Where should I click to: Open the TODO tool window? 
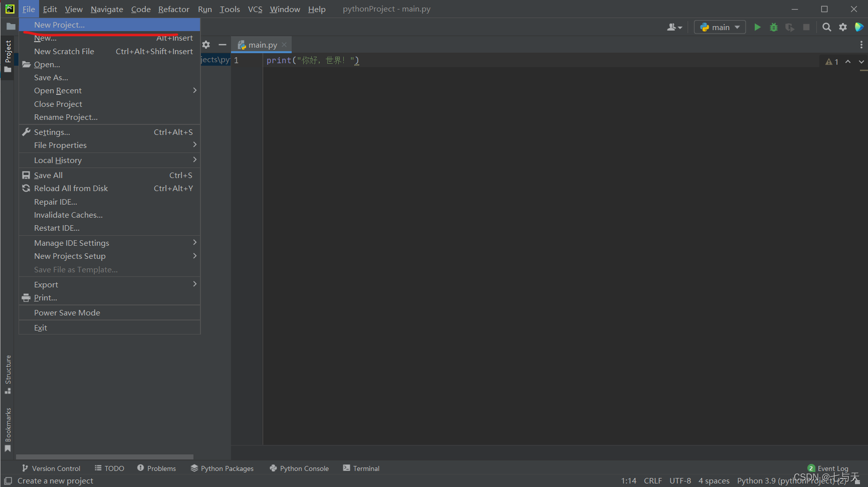click(109, 468)
